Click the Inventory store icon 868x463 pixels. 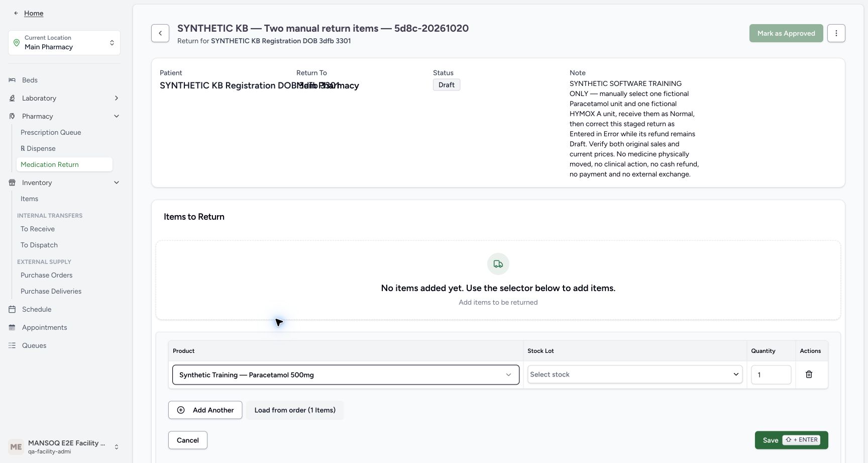pos(12,182)
